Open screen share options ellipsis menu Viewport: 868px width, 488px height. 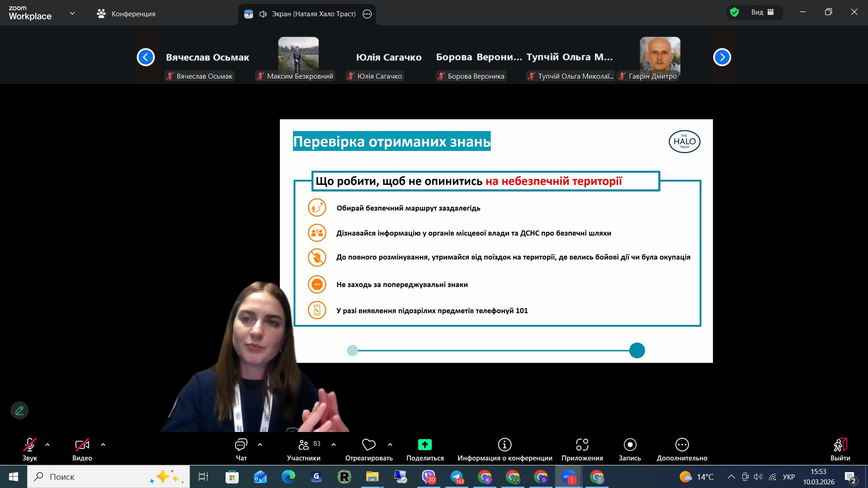pos(367,14)
